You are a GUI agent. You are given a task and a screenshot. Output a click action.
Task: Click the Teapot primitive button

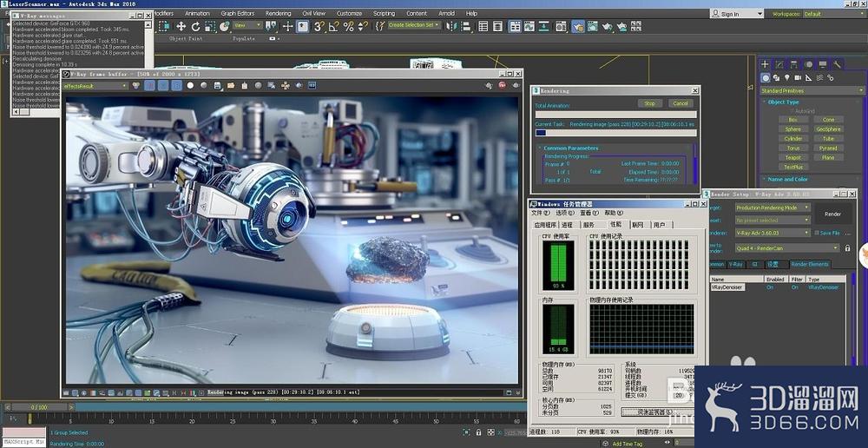(x=792, y=157)
